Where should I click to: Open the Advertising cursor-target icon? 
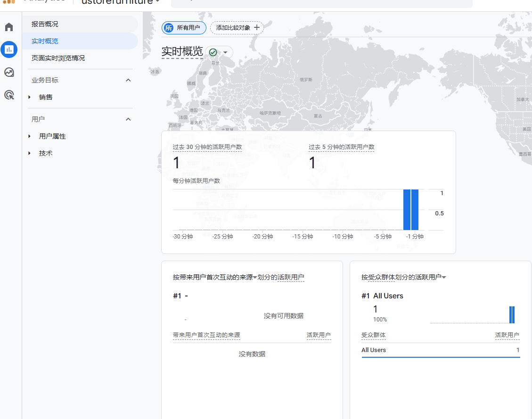[9, 95]
